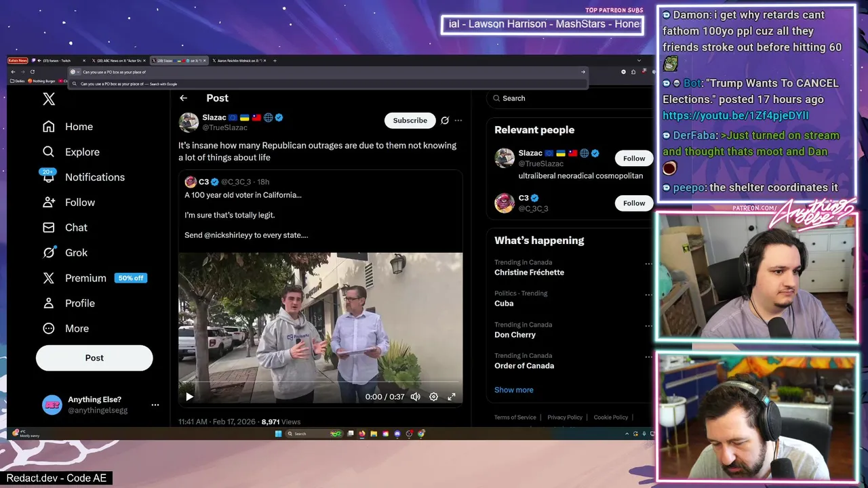Viewport: 868px width, 488px height.
Task: Mute the video with speaker icon
Action: (x=415, y=397)
